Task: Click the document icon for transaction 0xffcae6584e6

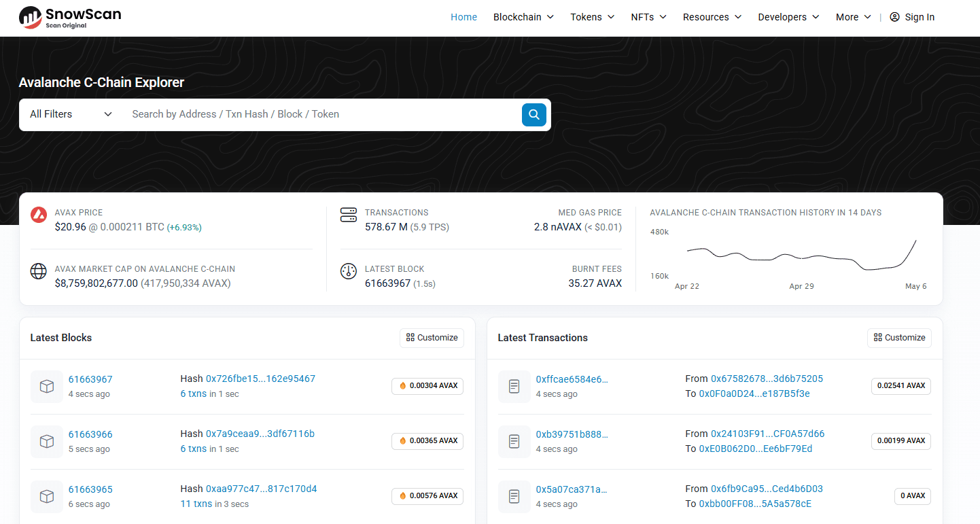Action: tap(514, 386)
